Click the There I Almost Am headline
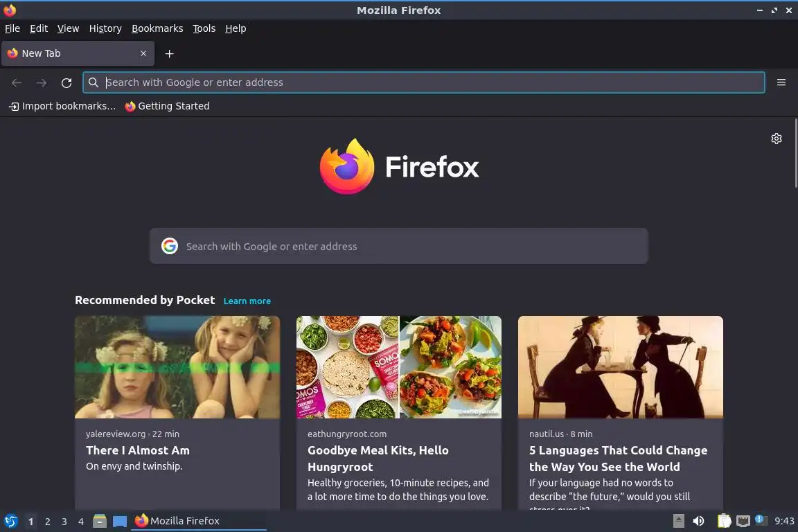 pos(138,450)
